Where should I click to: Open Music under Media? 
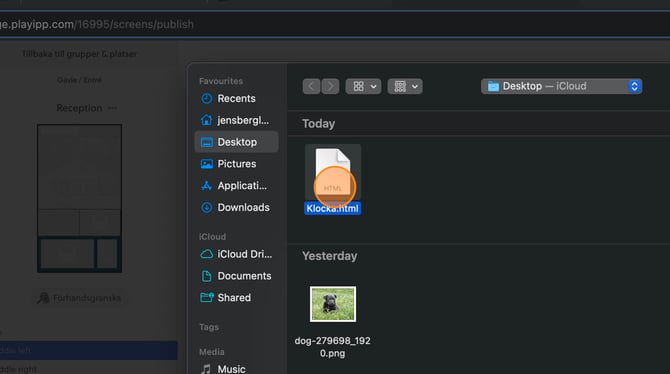(x=236, y=368)
